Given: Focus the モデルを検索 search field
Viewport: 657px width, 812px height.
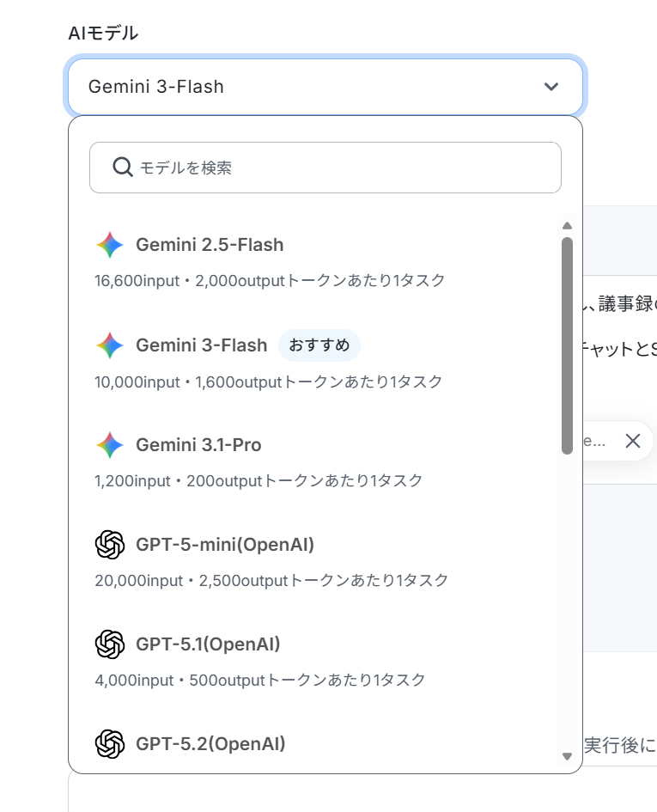Looking at the screenshot, I should coord(325,168).
